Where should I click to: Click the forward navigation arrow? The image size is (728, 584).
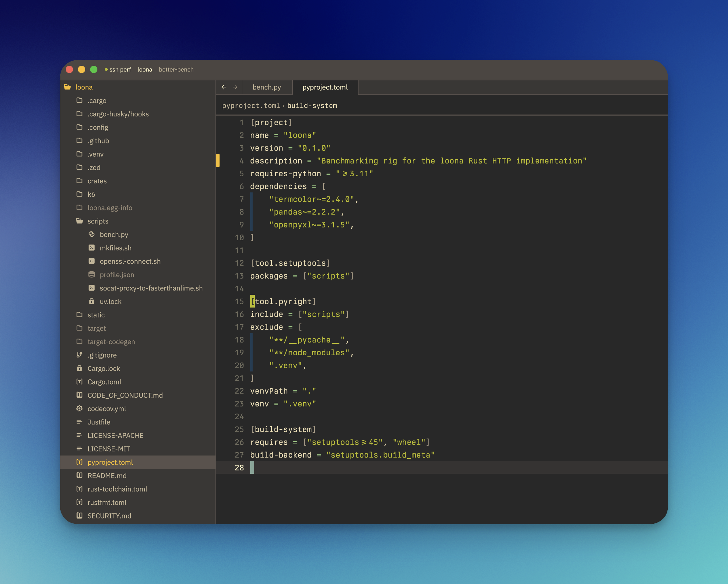pos(235,87)
